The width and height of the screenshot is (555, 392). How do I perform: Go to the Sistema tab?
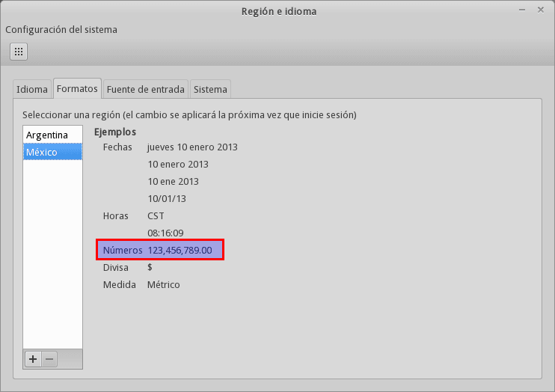[210, 89]
